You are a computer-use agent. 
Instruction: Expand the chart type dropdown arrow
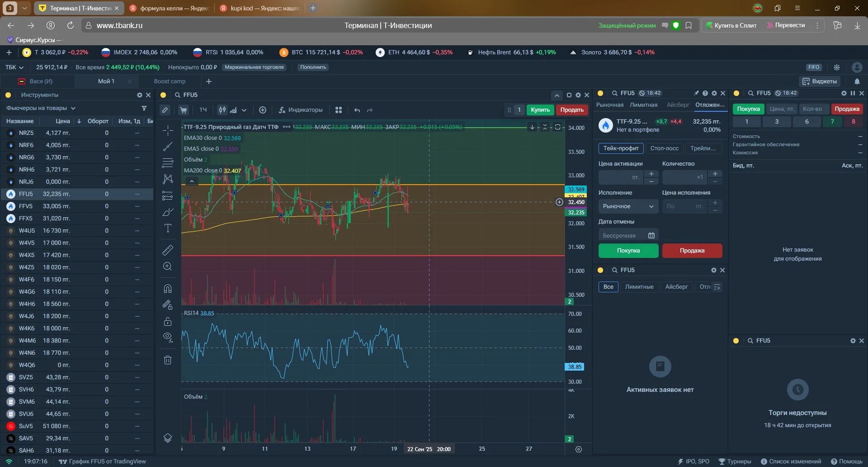(244, 110)
